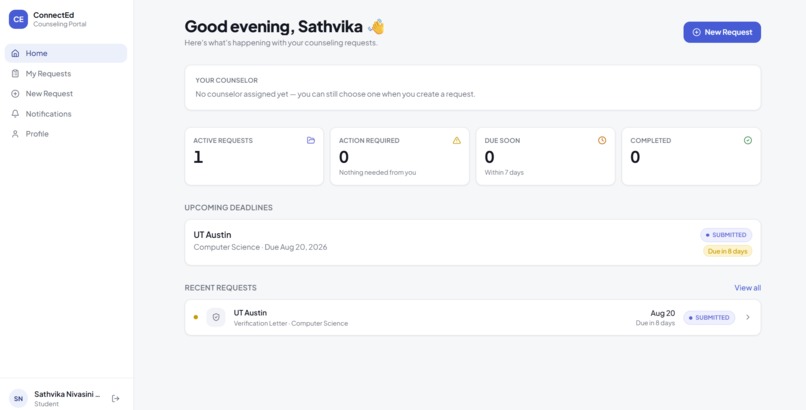Click the folder icon on Active Requests card
The image size is (806, 410).
coord(310,140)
